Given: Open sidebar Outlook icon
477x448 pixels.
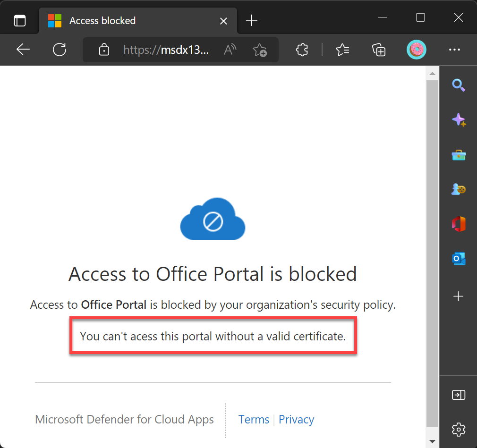Looking at the screenshot, I should pyautogui.click(x=459, y=259).
